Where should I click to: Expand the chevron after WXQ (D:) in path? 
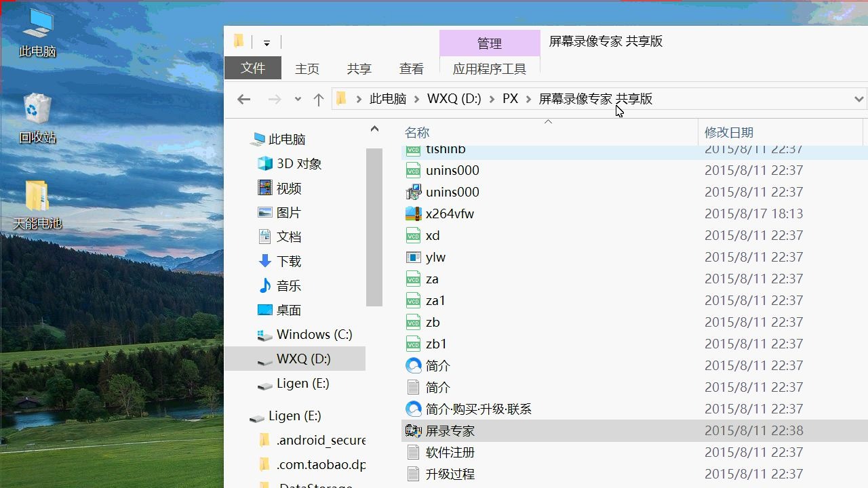pos(492,99)
